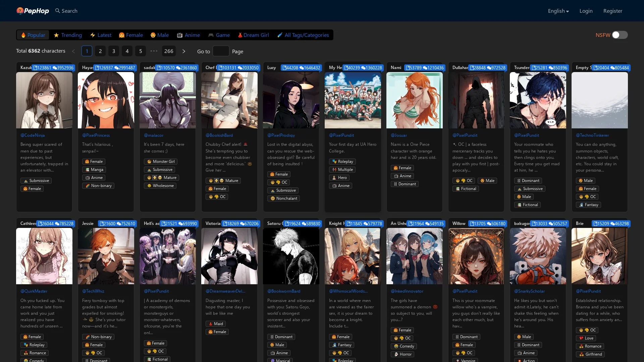Click the Monster Girl tag

tap(161, 162)
